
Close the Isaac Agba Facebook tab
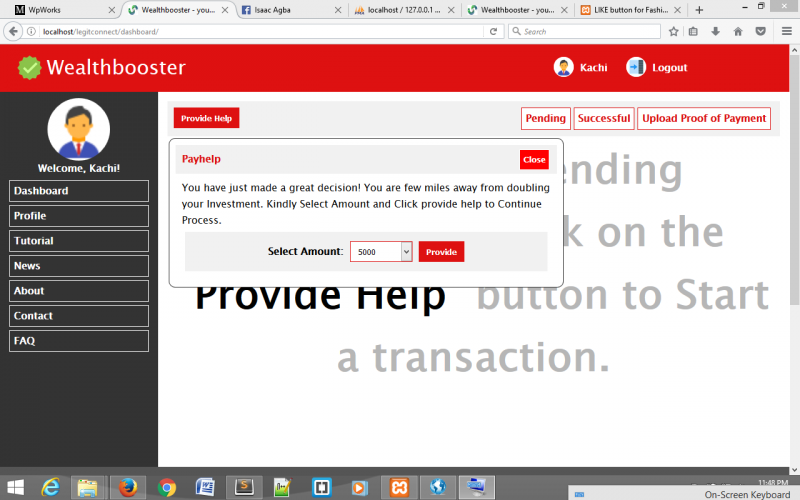(338, 10)
